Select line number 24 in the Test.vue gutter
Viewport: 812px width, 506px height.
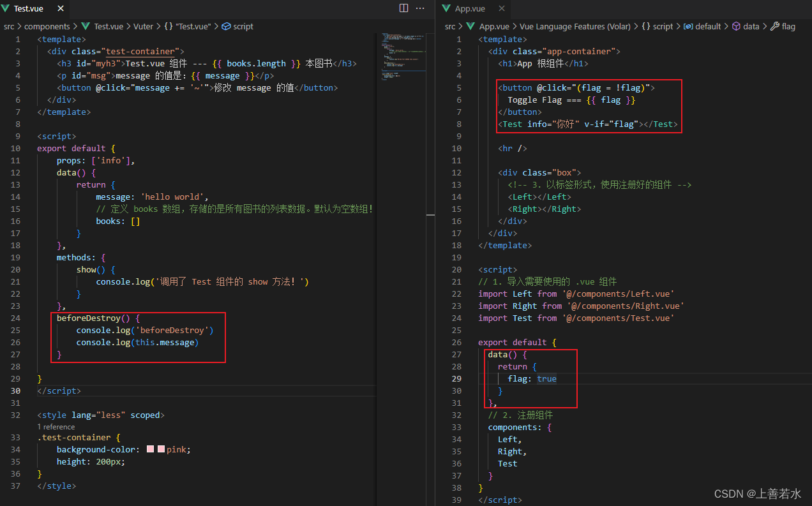tap(15, 318)
